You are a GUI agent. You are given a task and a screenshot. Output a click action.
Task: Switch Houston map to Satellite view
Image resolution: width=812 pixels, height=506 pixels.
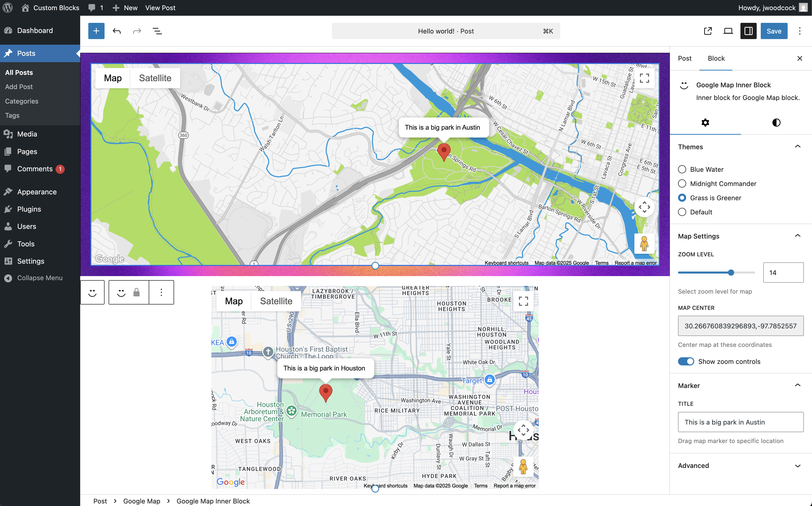click(x=276, y=301)
